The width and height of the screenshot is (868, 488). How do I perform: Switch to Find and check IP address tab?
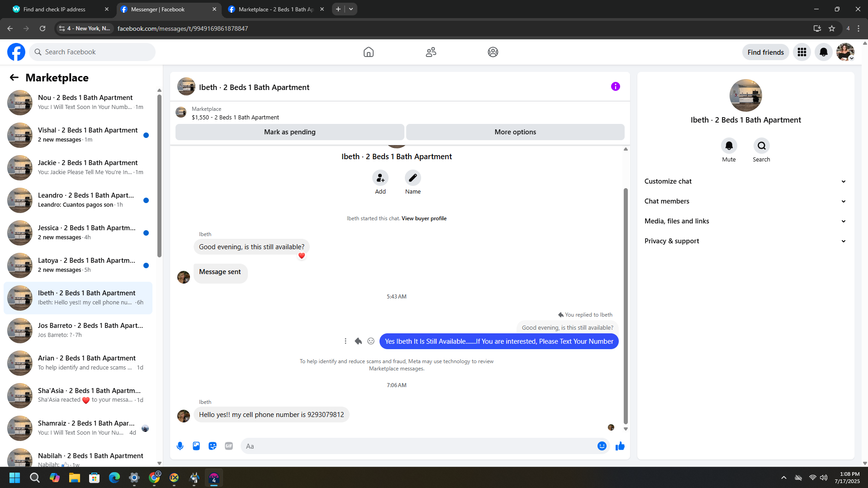[61, 9]
